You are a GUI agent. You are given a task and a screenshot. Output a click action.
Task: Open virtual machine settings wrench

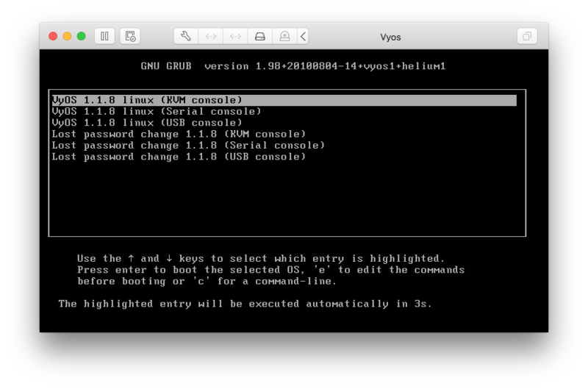pos(186,36)
